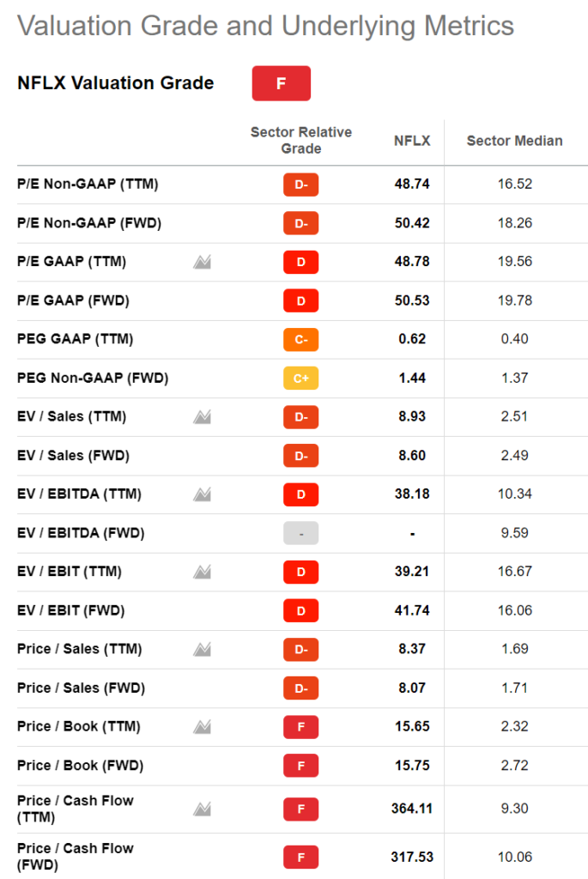Select the Price / Book (FWD) metric label
588x879 pixels.
tap(80, 766)
